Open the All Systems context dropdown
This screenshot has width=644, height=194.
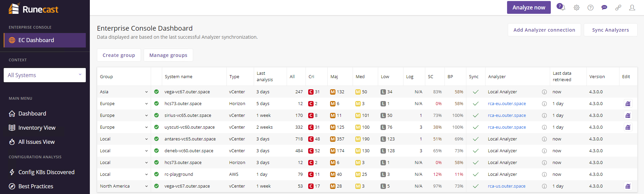(x=45, y=75)
